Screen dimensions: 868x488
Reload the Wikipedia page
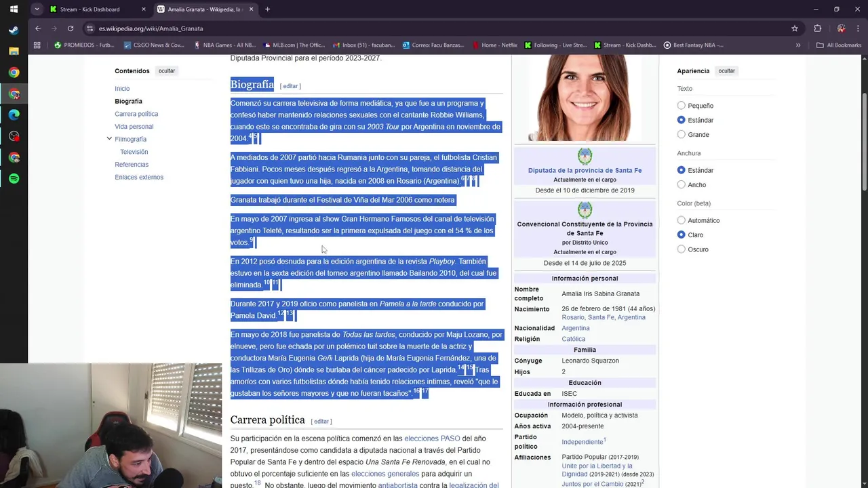[71, 28]
